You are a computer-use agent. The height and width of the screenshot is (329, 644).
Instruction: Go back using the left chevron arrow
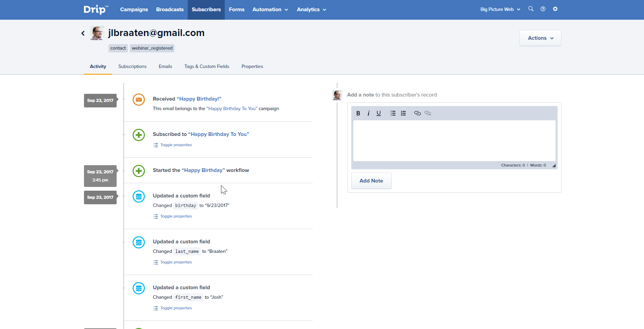coord(83,33)
